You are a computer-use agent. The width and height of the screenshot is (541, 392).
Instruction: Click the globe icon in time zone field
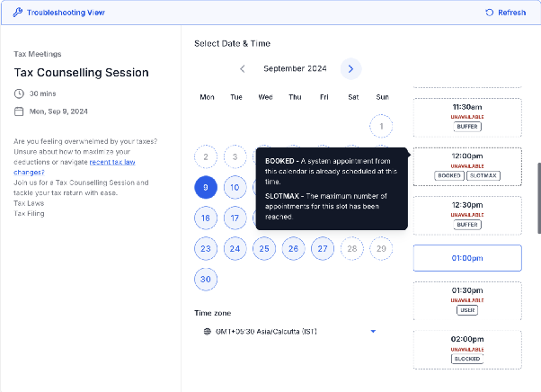(x=207, y=331)
